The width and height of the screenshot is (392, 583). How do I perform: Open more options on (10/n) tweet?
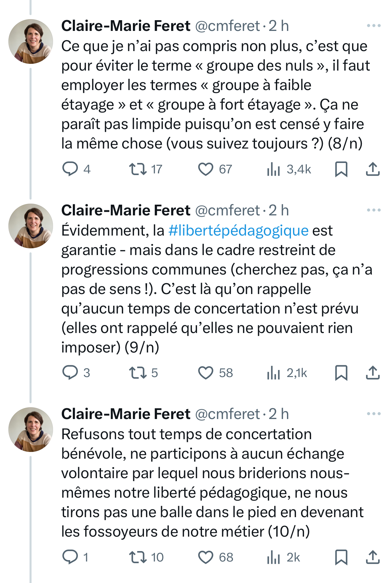click(374, 414)
